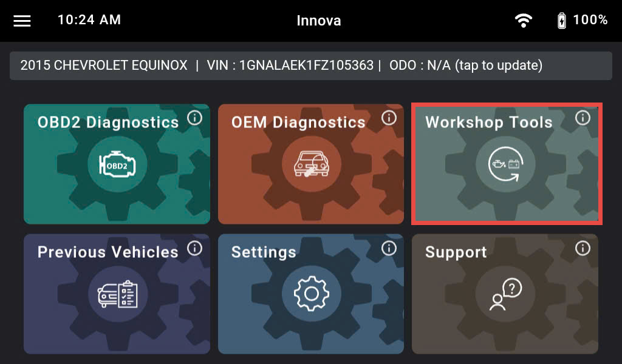The width and height of the screenshot is (622, 364).
Task: Show info for OBD2 Diagnostics
Action: pos(195,118)
